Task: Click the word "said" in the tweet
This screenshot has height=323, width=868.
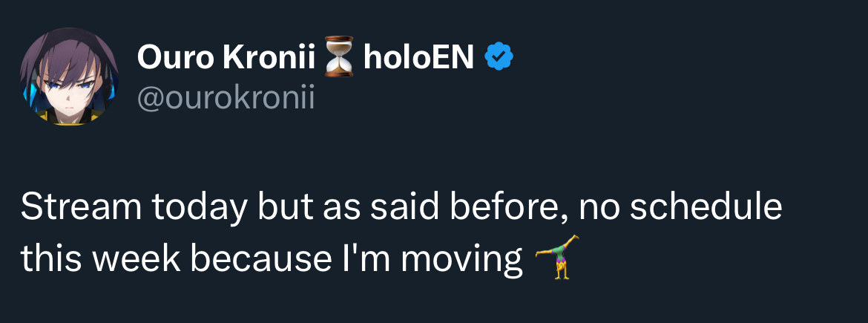Action: coord(395,207)
